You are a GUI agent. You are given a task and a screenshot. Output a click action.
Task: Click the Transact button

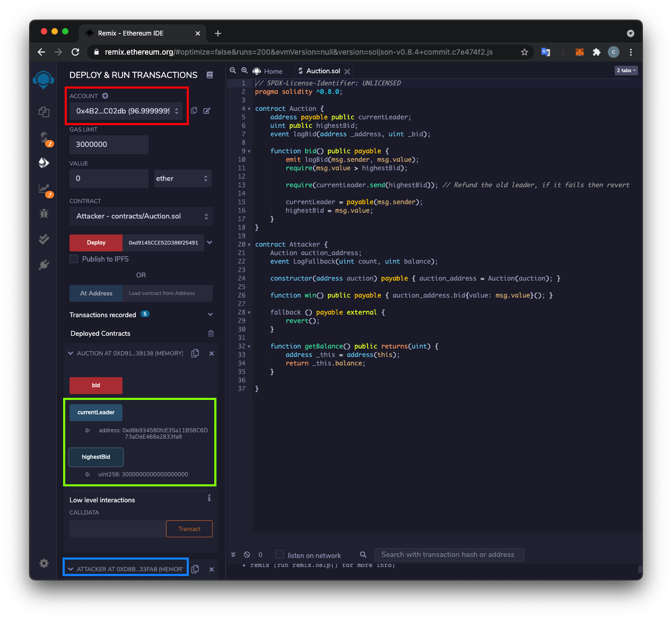tap(189, 529)
